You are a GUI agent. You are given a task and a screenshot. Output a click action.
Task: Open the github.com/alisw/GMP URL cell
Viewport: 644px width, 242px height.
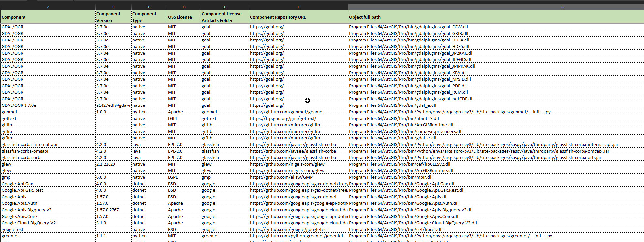299,177
